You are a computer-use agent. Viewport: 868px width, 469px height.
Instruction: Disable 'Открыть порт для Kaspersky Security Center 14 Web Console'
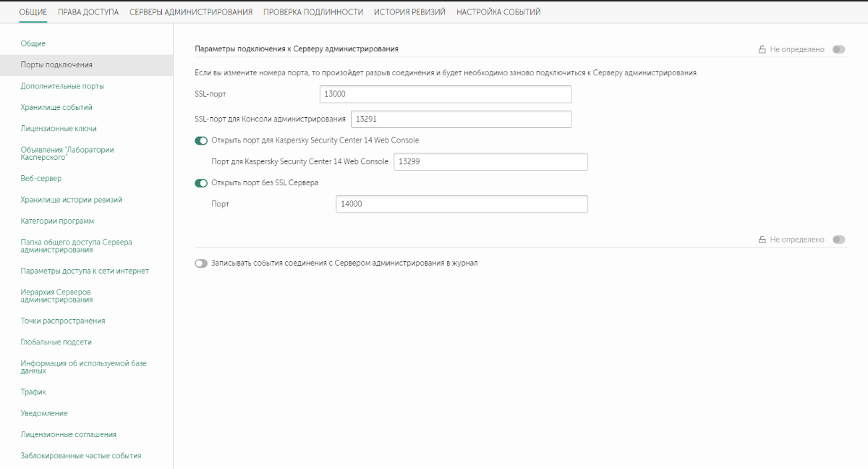[x=201, y=140]
